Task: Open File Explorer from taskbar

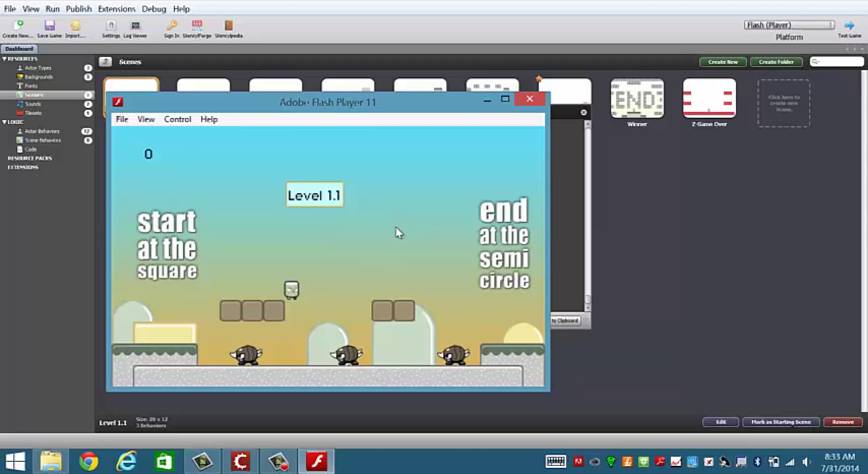Action: (x=51, y=461)
